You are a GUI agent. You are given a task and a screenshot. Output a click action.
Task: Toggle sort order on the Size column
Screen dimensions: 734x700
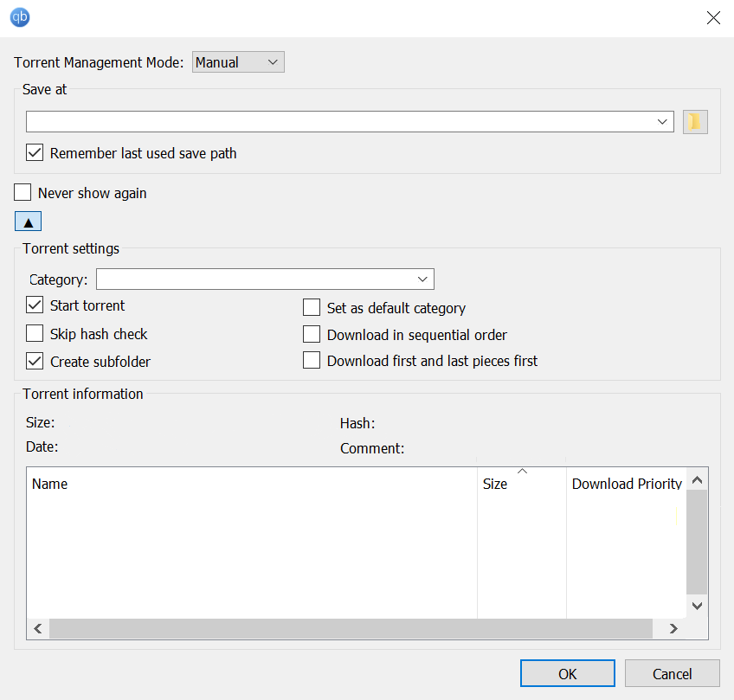click(x=520, y=484)
